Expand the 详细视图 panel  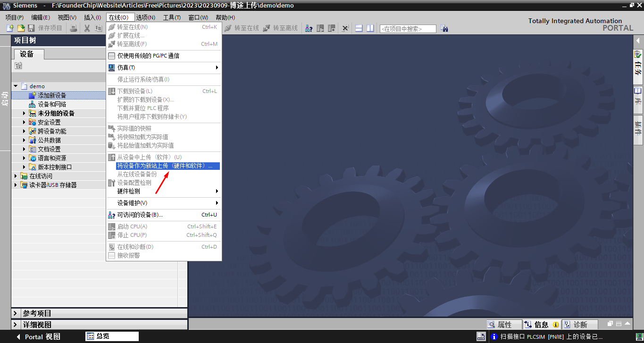pos(16,325)
